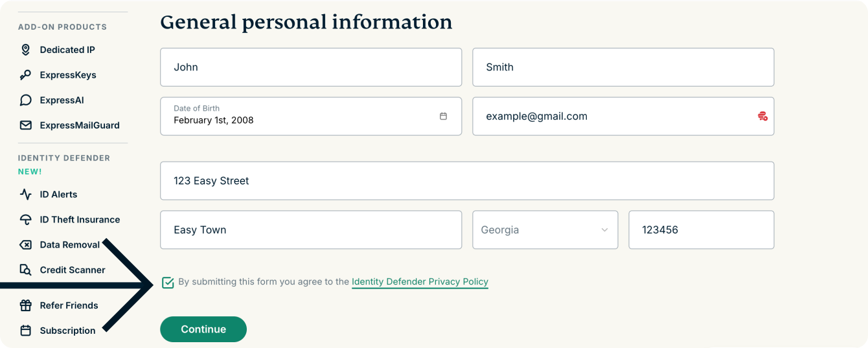The width and height of the screenshot is (868, 348).
Task: Click the Credit Scanner magnifier icon
Action: pos(26,270)
